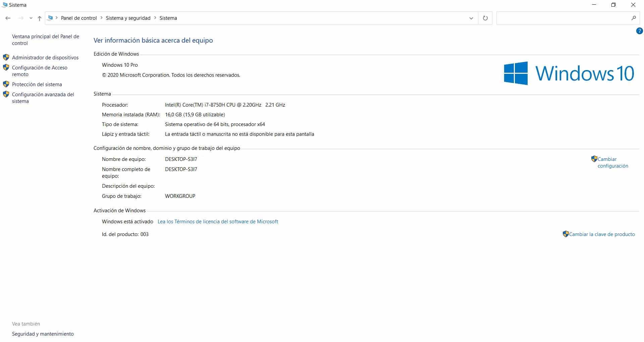Click shield icon beside Protección del sistema

click(6, 84)
